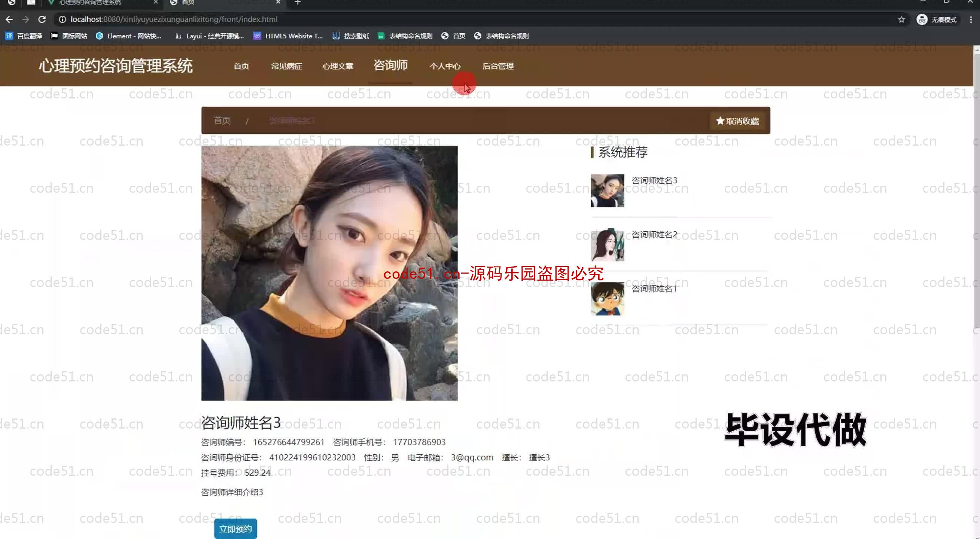
Task: Click the 常见病症 navigation item
Action: (x=286, y=66)
